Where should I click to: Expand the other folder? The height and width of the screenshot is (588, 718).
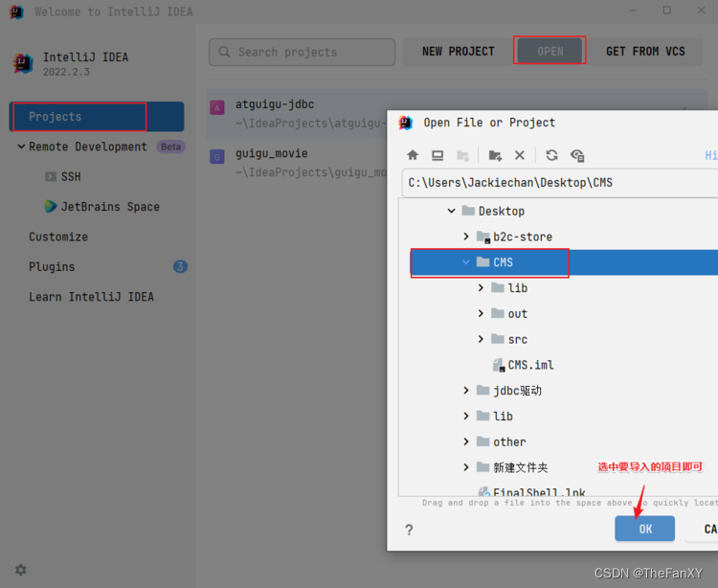click(x=466, y=441)
